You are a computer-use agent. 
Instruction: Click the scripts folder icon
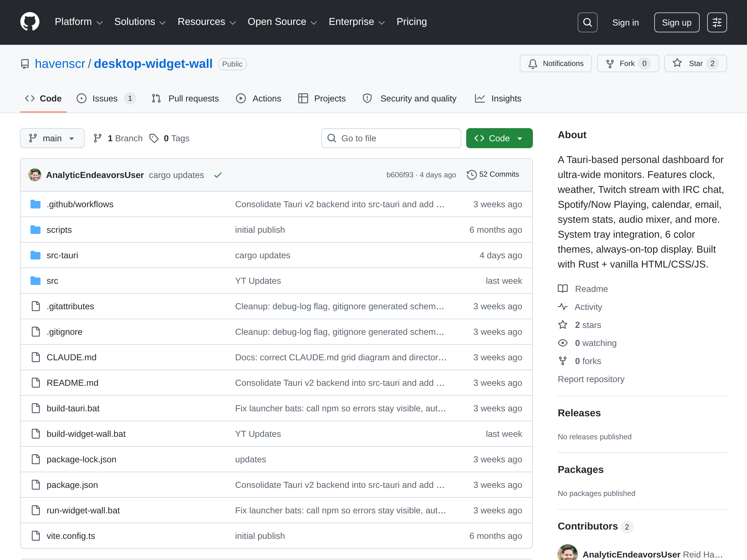coord(35,230)
